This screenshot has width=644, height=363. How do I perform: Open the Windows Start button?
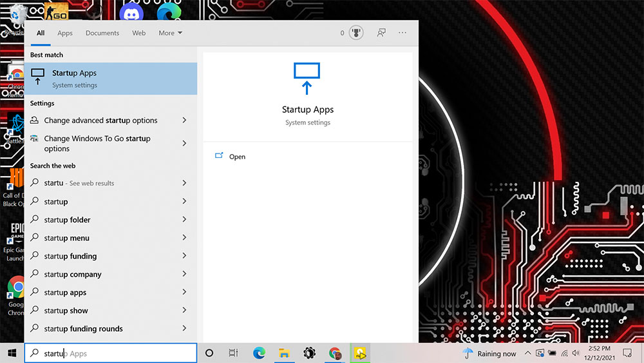tap(12, 353)
